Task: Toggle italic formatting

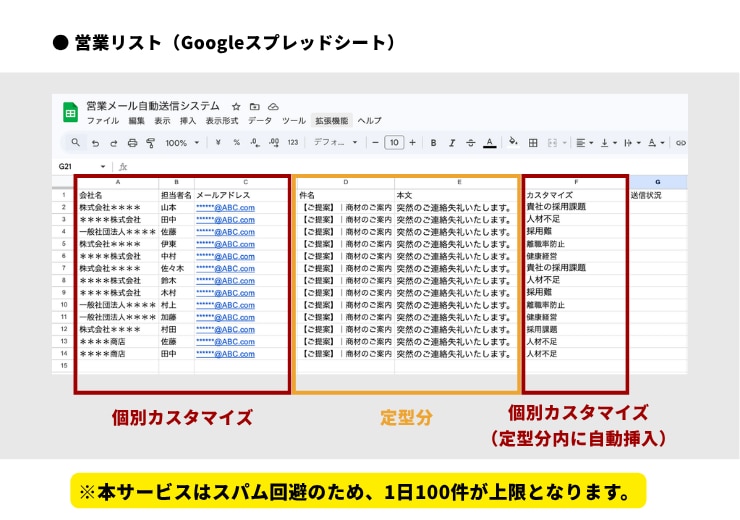Action: click(x=452, y=143)
